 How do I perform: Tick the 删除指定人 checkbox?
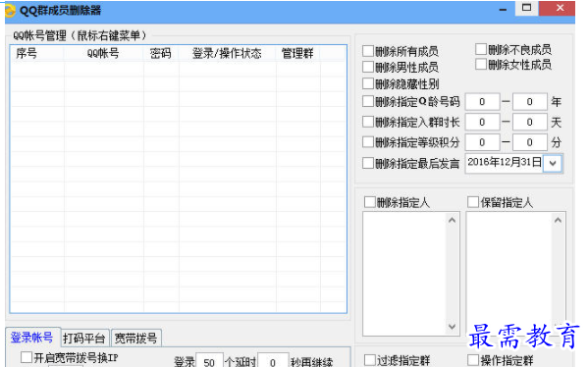pyautogui.click(x=370, y=202)
